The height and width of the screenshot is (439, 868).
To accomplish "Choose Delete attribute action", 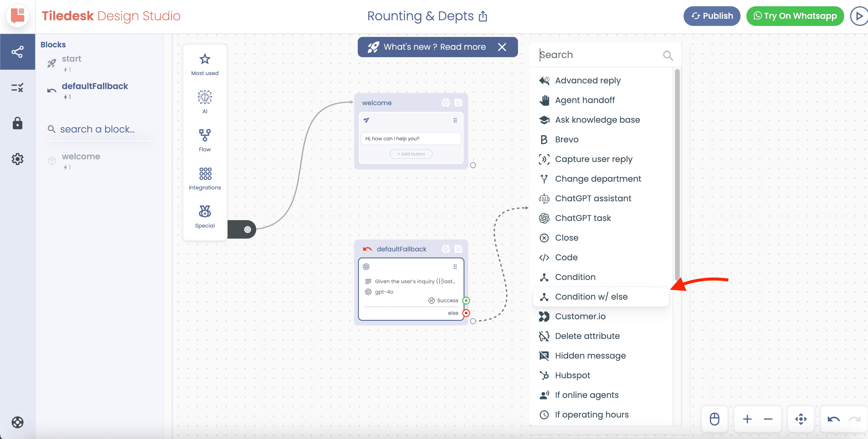I will 601,336.
